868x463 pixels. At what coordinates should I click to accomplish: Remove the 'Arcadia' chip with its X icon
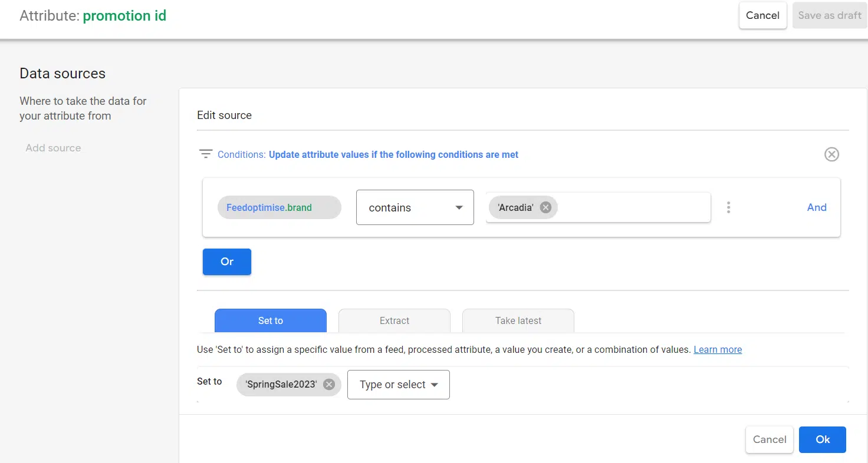point(545,207)
